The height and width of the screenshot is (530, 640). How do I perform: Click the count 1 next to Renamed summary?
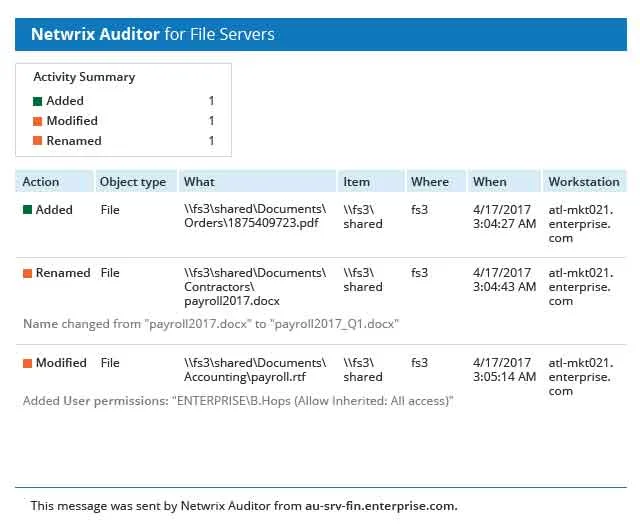(211, 141)
